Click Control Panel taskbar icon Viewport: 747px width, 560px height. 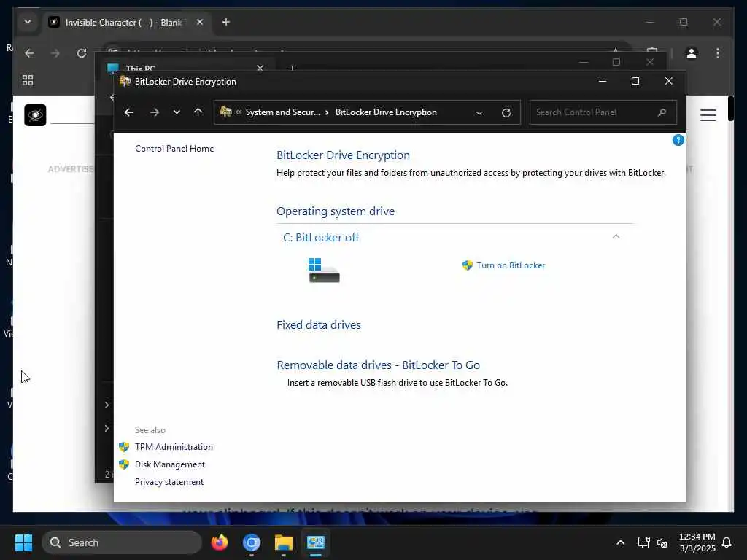315,542
